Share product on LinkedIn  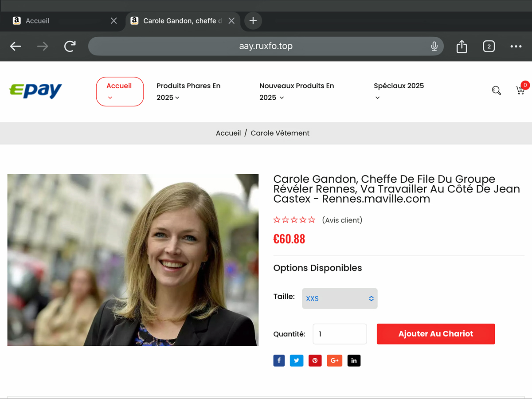[x=354, y=360]
